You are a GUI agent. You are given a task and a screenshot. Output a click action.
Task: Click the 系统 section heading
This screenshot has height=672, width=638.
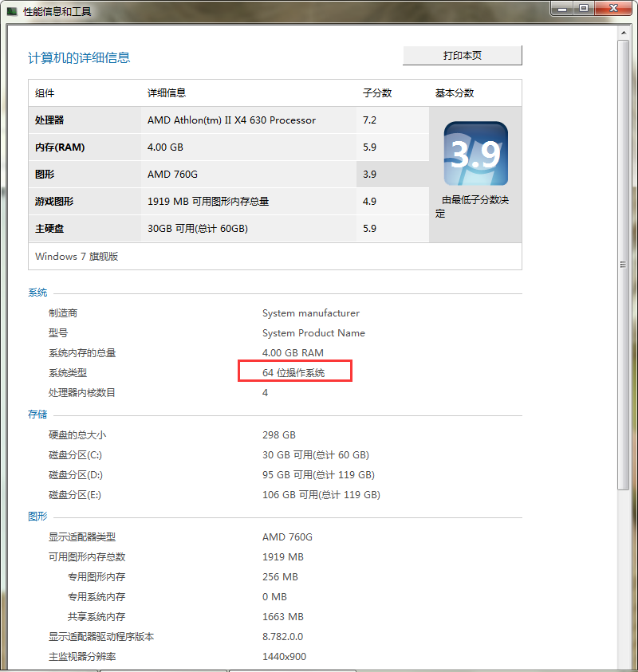click(x=37, y=293)
